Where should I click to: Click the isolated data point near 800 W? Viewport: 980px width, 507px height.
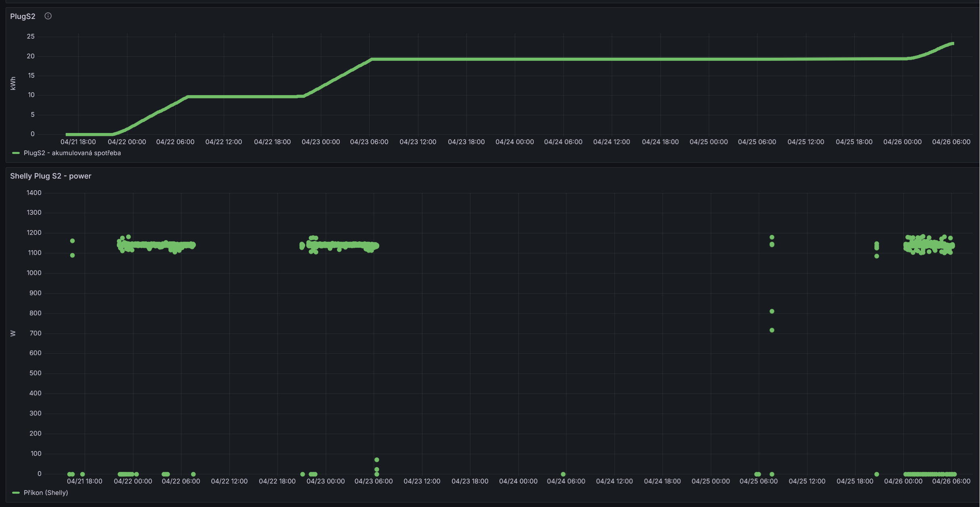tap(772, 311)
